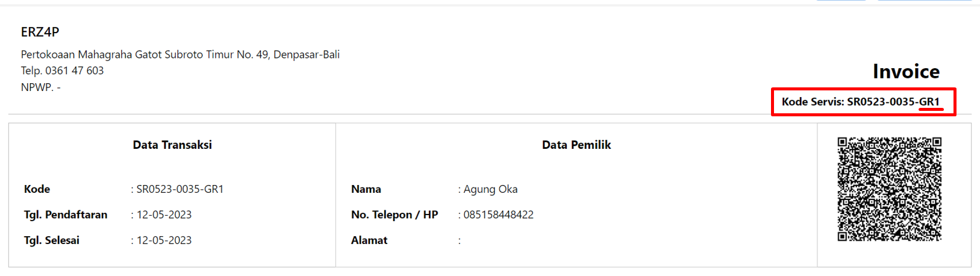The width and height of the screenshot is (980, 276).
Task: Click the Pertokoaan Mahagraha address line
Action: pos(180,54)
